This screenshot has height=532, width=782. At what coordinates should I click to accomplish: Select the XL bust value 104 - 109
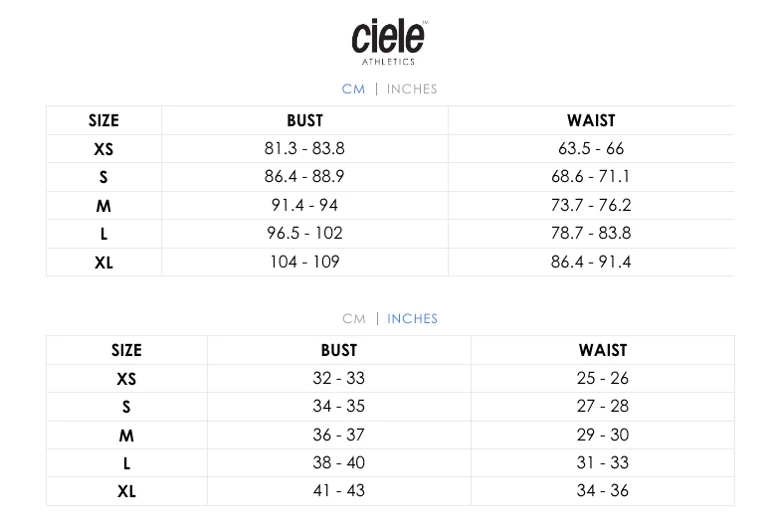click(304, 262)
